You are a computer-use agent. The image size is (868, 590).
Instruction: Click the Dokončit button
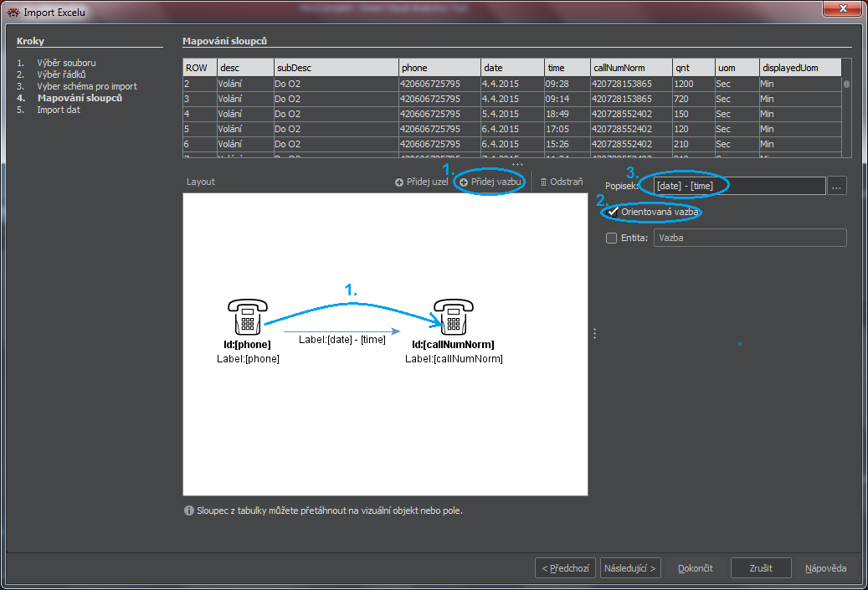pos(695,568)
